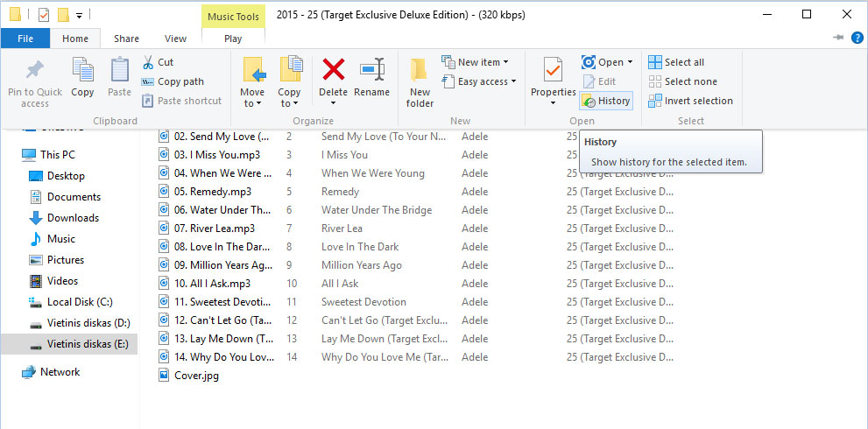868x429 pixels.
Task: Click the title 'Million Years Ago' cell
Action: pyautogui.click(x=362, y=265)
